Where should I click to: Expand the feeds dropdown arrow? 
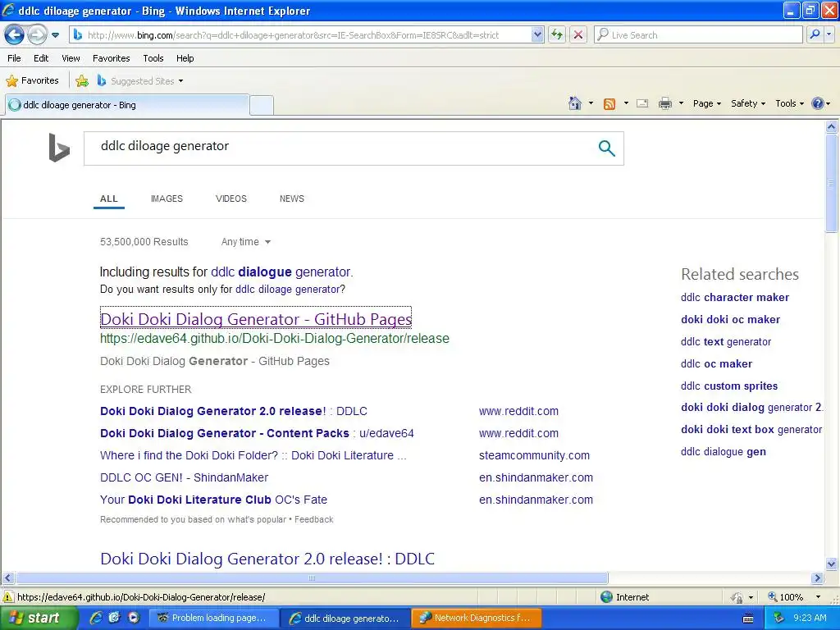click(626, 103)
